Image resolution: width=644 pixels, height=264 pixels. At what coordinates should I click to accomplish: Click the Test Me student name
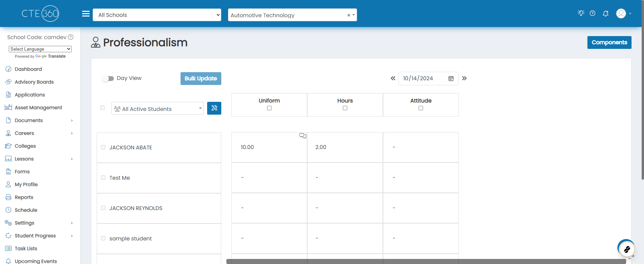(x=120, y=178)
